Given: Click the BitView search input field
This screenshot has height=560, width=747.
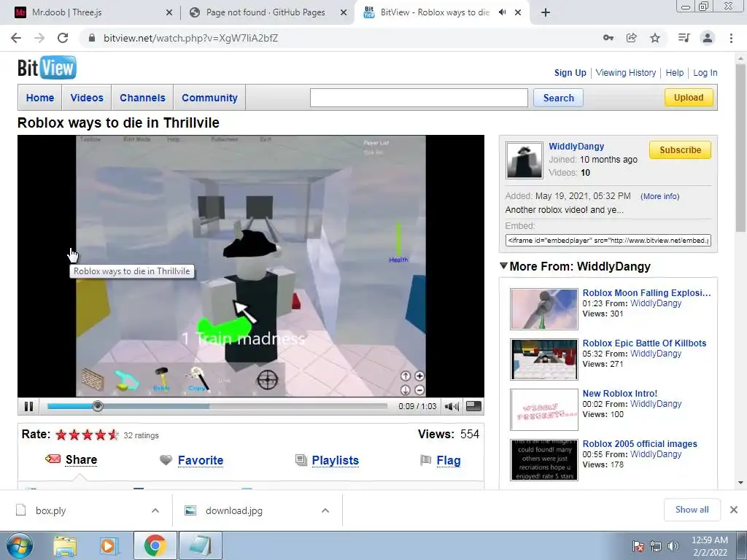Looking at the screenshot, I should 419,98.
